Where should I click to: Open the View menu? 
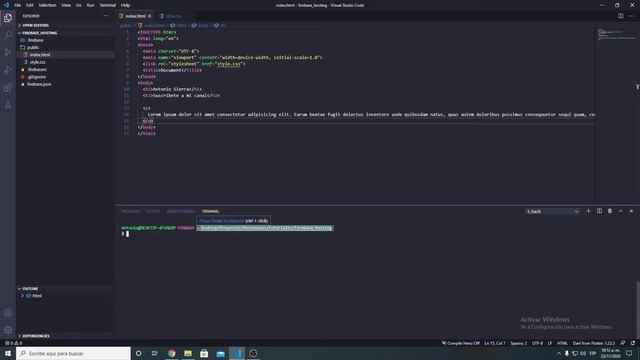[66, 5]
